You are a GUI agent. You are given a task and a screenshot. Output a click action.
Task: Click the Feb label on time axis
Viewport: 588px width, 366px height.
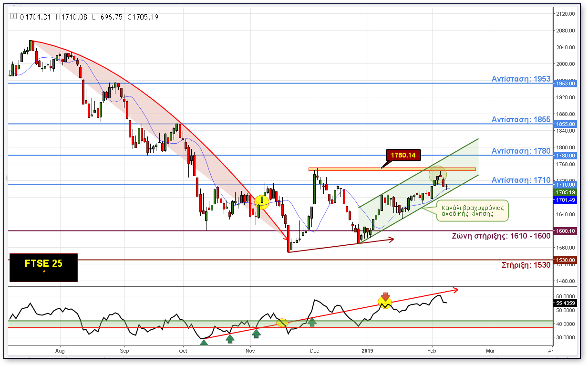(432, 351)
